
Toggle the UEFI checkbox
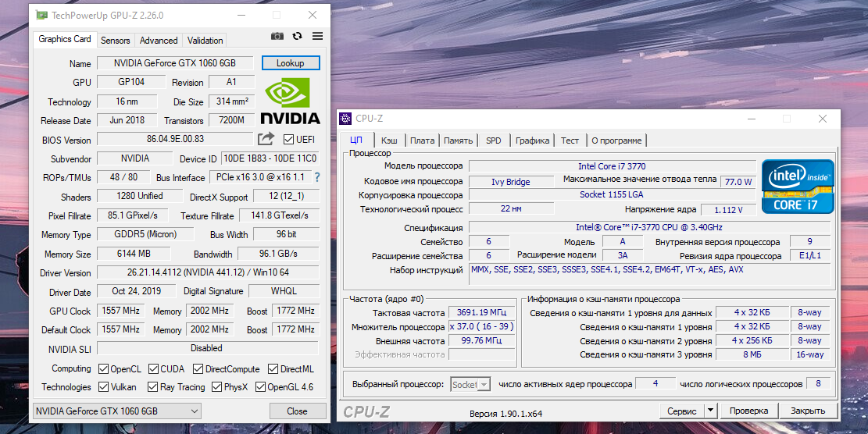pos(288,139)
